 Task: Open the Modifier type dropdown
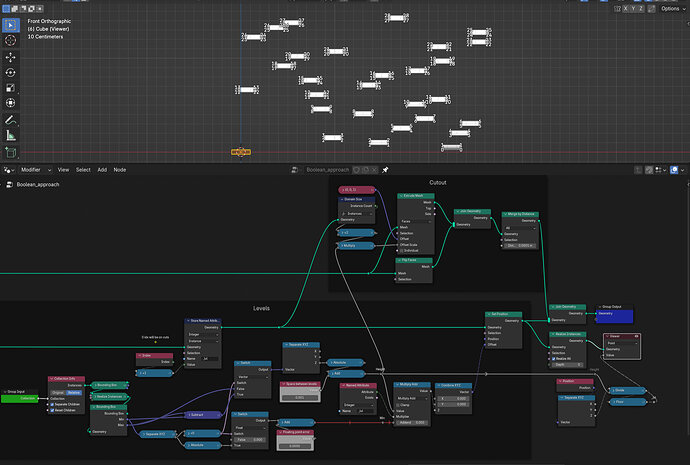point(36,170)
